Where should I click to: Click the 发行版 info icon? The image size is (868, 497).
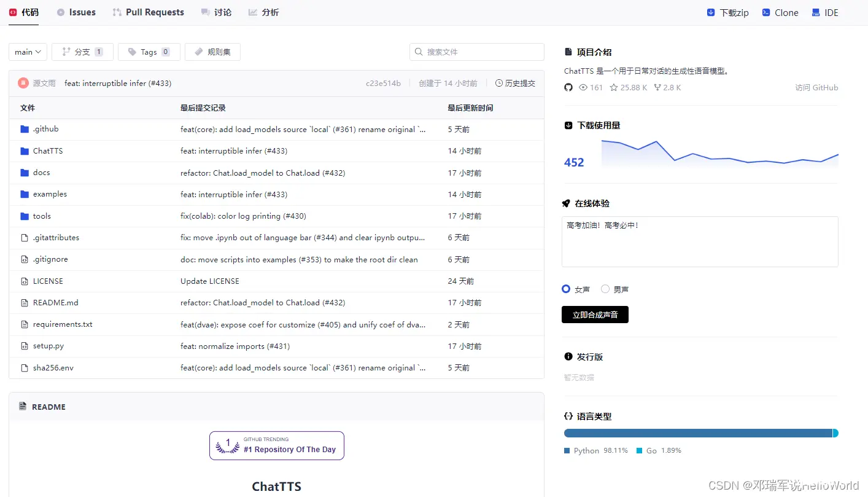coord(568,356)
